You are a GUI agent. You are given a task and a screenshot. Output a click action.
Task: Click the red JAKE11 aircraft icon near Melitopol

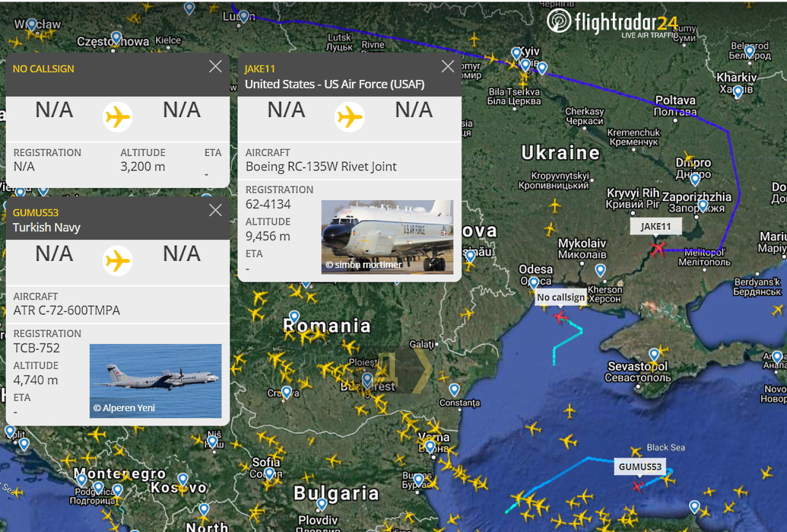[x=658, y=248]
